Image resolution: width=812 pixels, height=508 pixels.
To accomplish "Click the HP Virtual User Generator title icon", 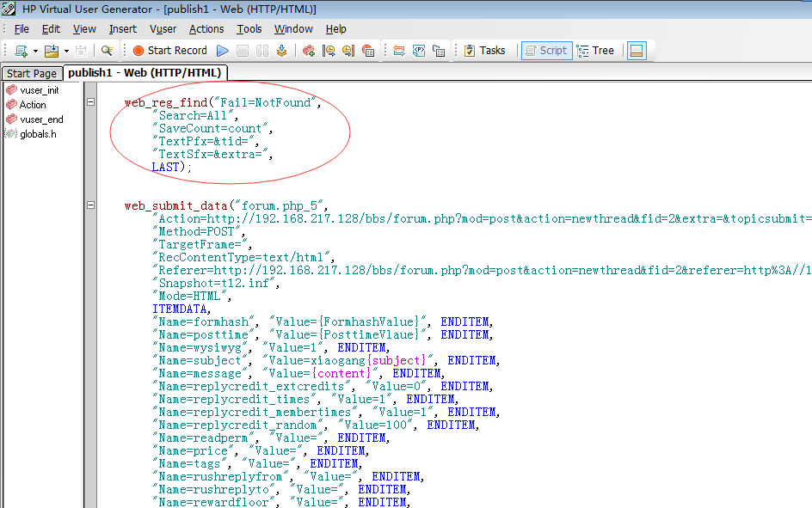I will (x=9, y=9).
